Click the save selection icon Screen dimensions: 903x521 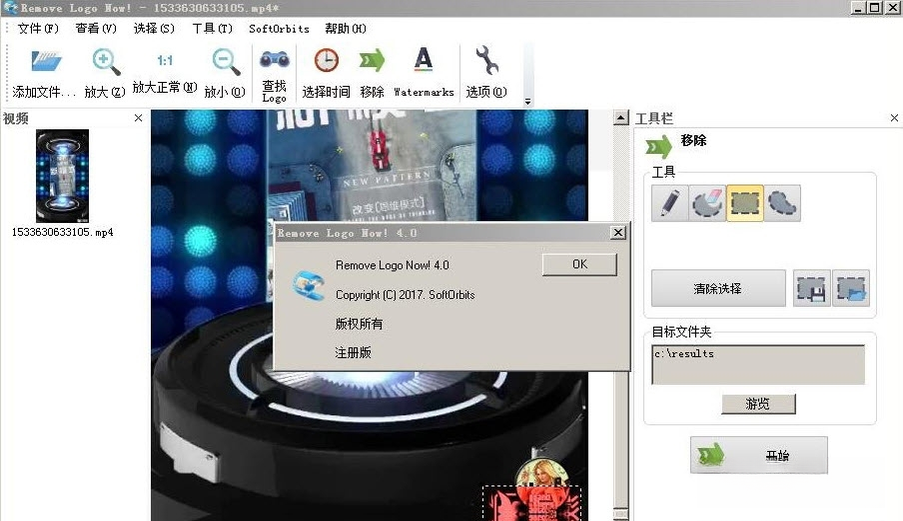coord(811,288)
